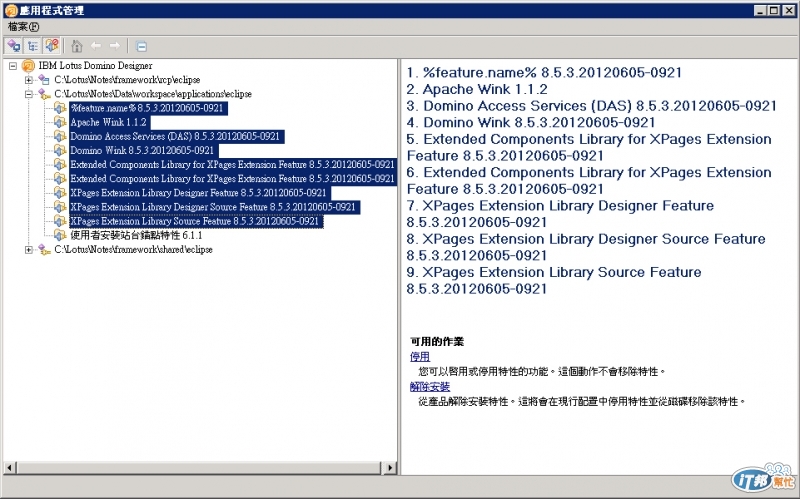
Task: Select XPages Extension Library Source Feature row
Action: pos(195,221)
